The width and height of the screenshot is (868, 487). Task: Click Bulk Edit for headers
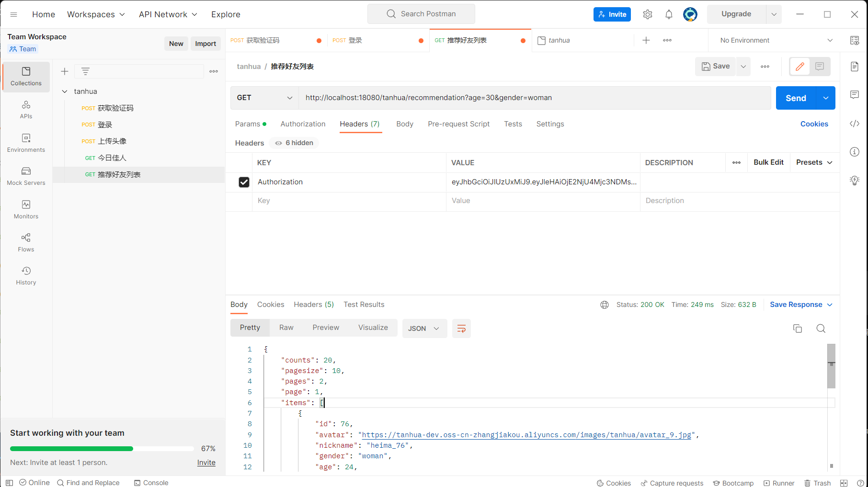768,162
